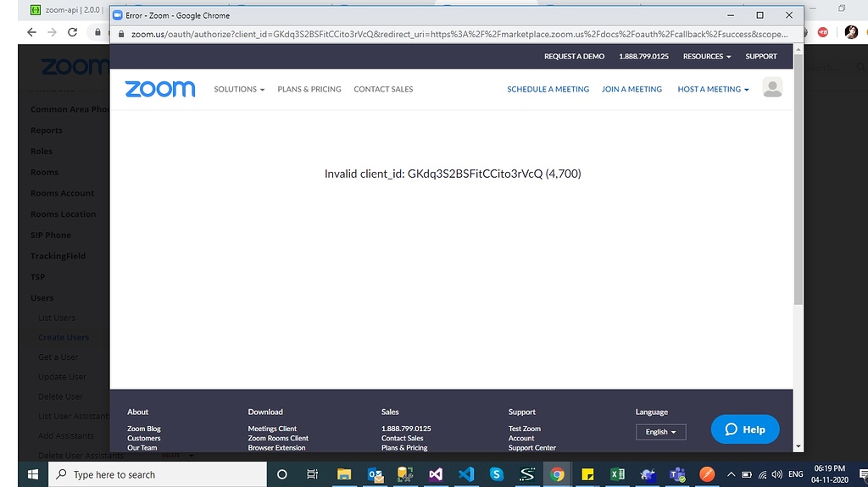Expand the Resources dropdown in top bar
Viewport: 868px width, 487px height.
point(707,57)
